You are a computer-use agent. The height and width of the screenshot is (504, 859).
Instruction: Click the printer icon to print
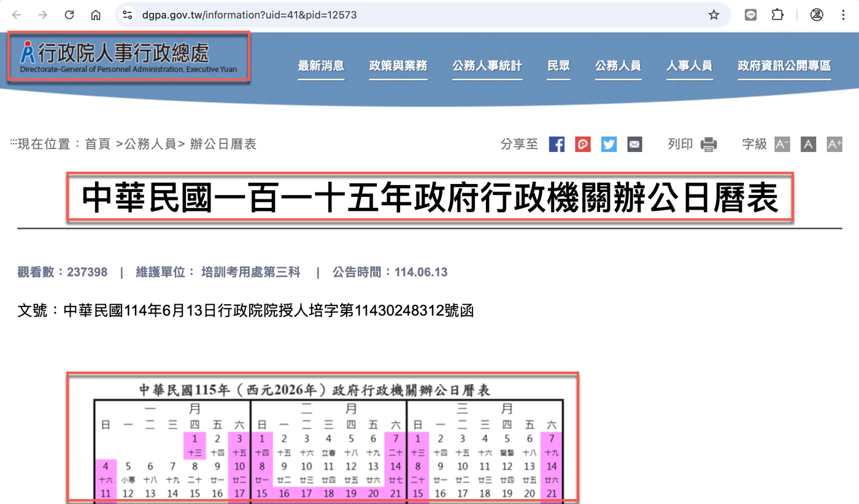(x=709, y=145)
